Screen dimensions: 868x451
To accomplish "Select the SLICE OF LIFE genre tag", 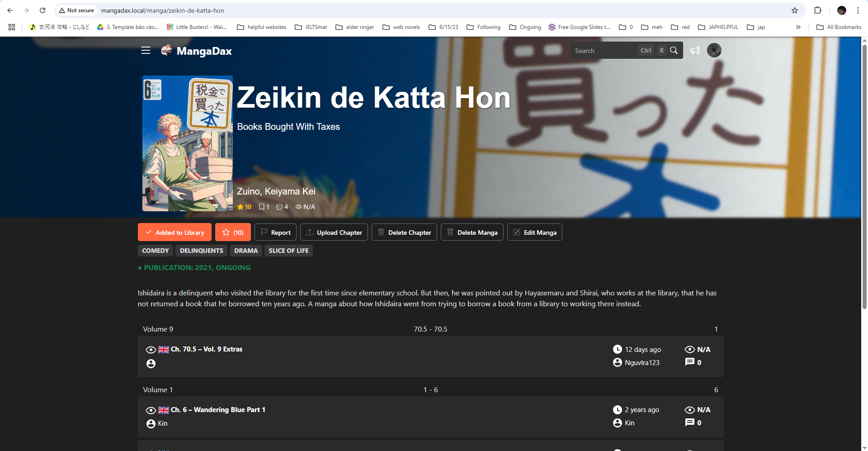I will click(288, 251).
